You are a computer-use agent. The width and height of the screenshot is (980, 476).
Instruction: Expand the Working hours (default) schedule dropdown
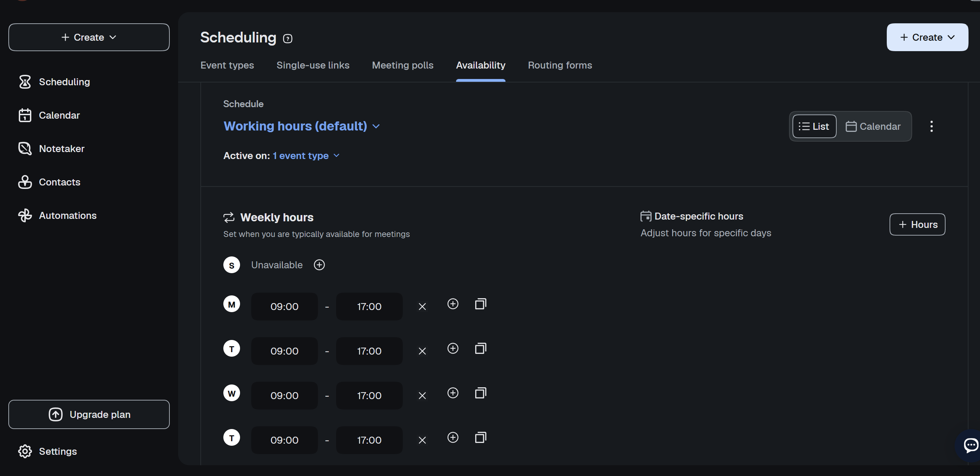[302, 126]
